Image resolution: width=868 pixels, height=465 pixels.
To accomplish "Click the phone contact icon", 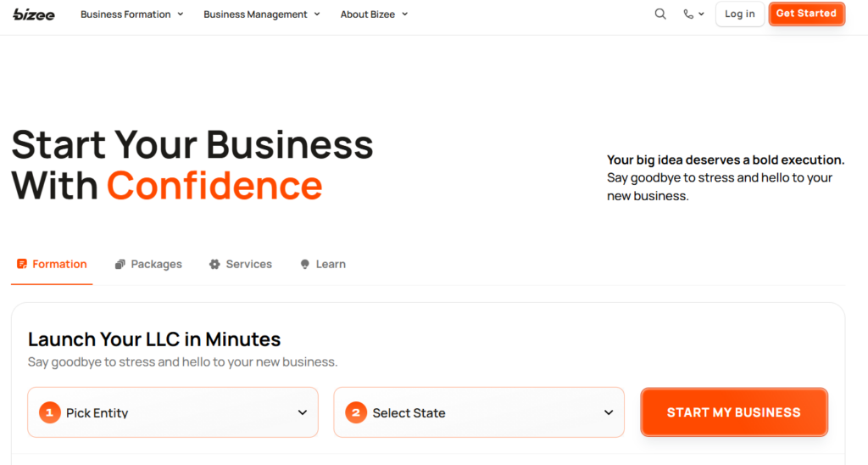I will point(688,14).
